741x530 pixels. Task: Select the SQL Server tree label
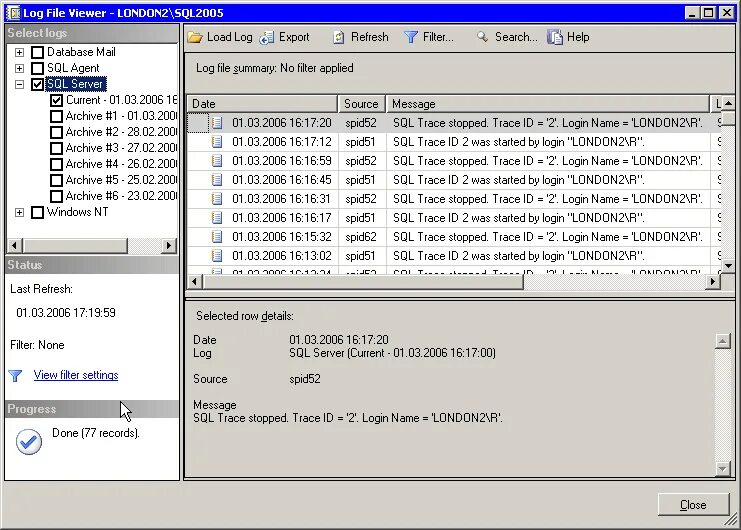click(x=75, y=84)
